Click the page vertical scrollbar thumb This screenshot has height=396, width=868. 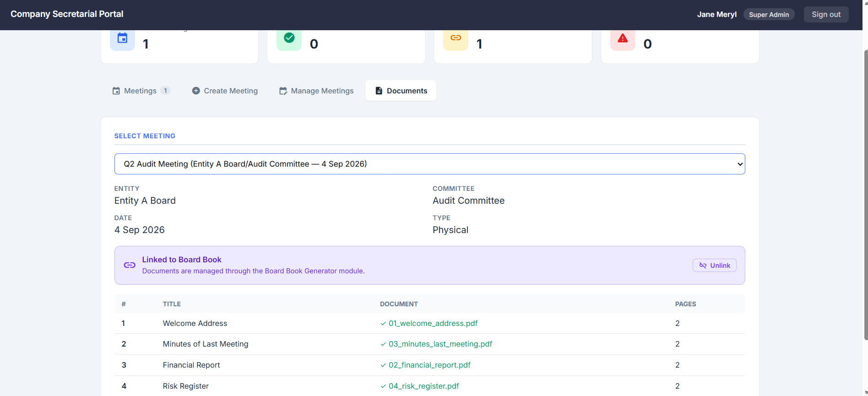865,195
